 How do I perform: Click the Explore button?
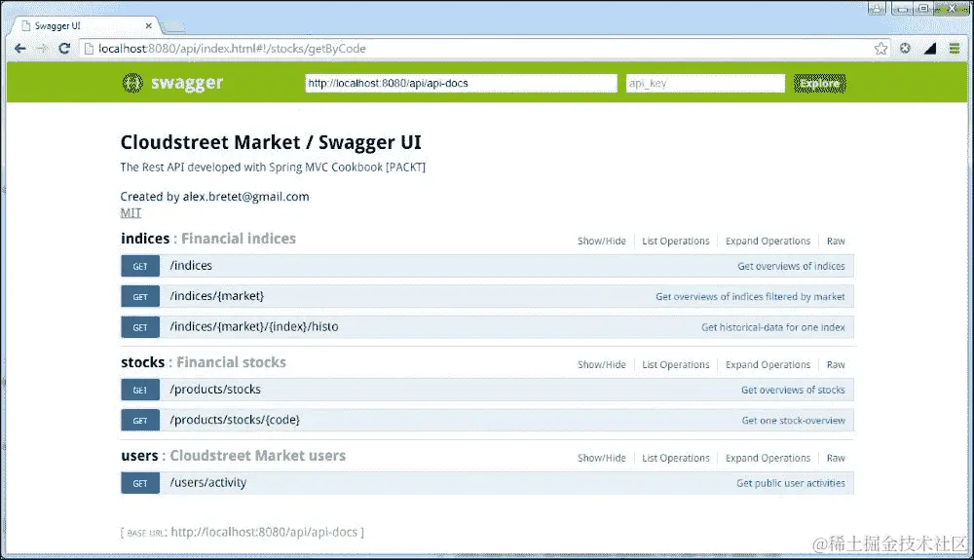click(x=820, y=83)
